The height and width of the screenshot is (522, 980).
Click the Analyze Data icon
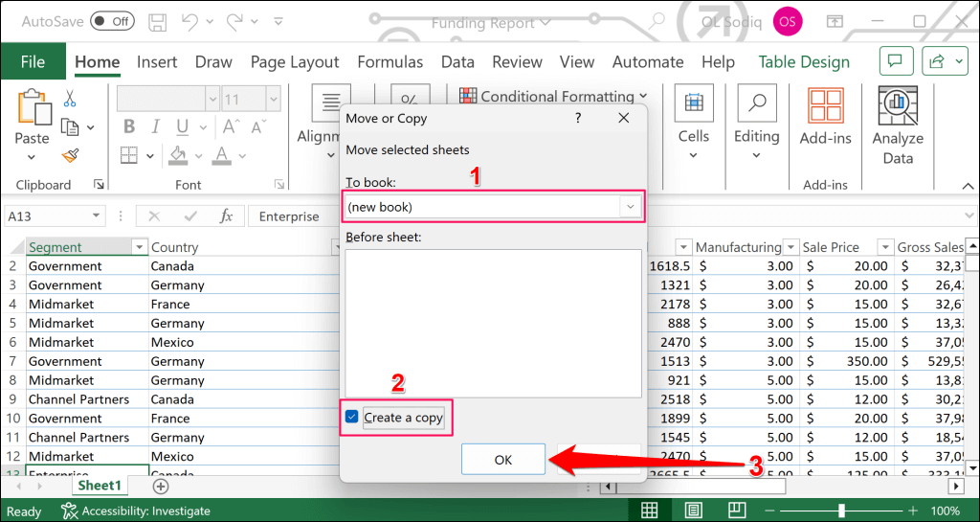click(x=898, y=104)
